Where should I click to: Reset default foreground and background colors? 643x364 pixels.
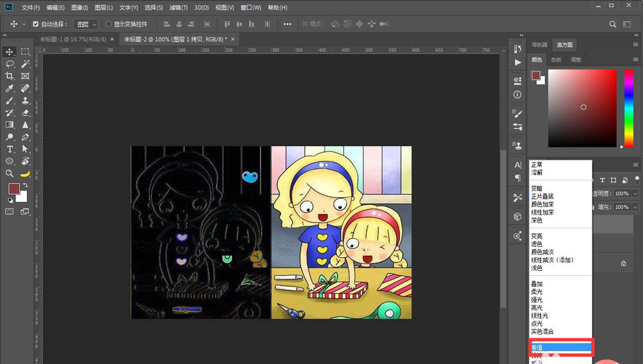[10, 200]
